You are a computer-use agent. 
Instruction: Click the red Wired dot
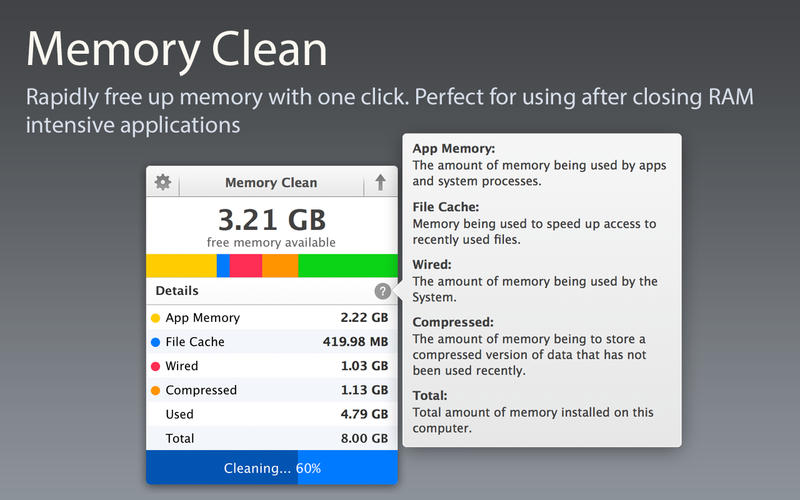click(155, 366)
